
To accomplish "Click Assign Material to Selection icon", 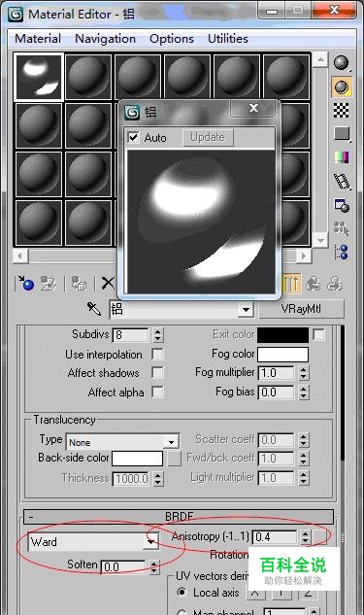I will pos(80,283).
